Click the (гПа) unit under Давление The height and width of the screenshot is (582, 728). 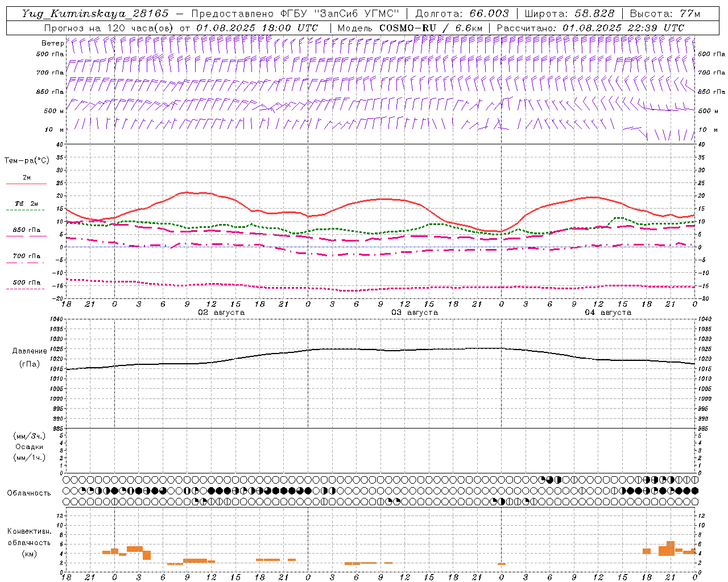pos(30,364)
